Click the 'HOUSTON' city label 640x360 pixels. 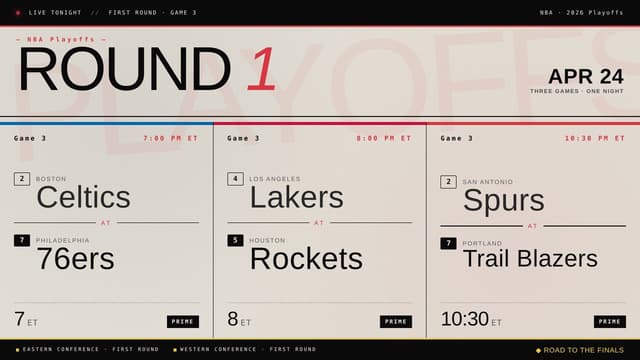267,240
